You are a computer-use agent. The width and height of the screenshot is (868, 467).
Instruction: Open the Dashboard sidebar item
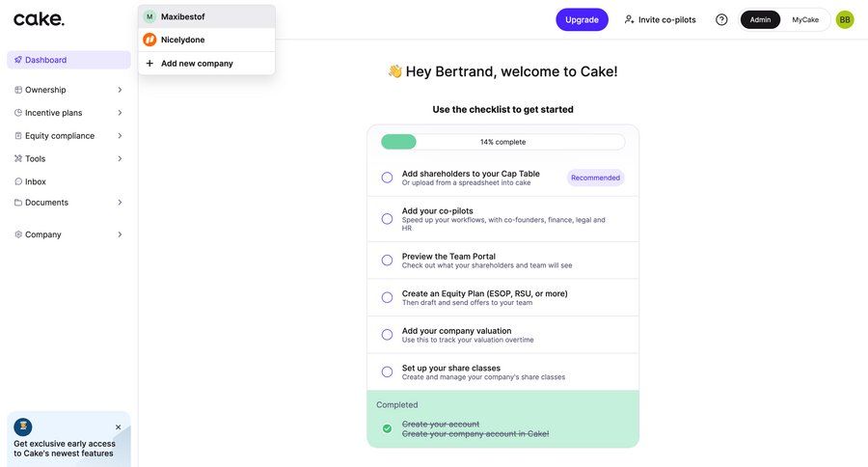[x=46, y=60]
